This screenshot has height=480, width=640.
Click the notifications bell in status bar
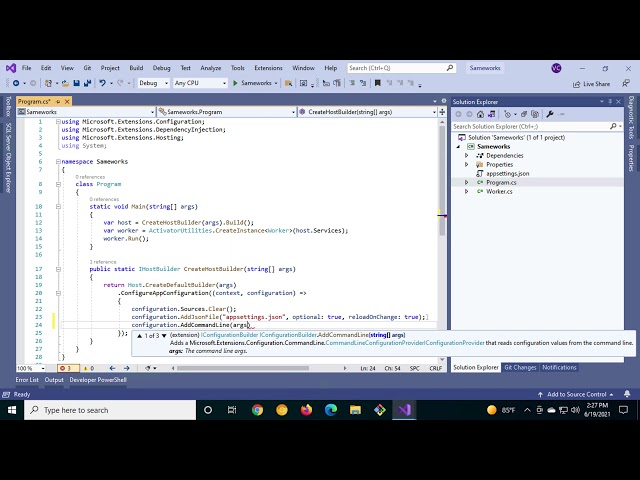pos(627,394)
